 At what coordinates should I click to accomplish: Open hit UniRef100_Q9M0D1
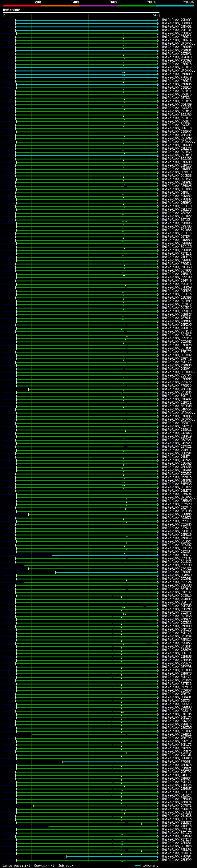pos(177,26)
